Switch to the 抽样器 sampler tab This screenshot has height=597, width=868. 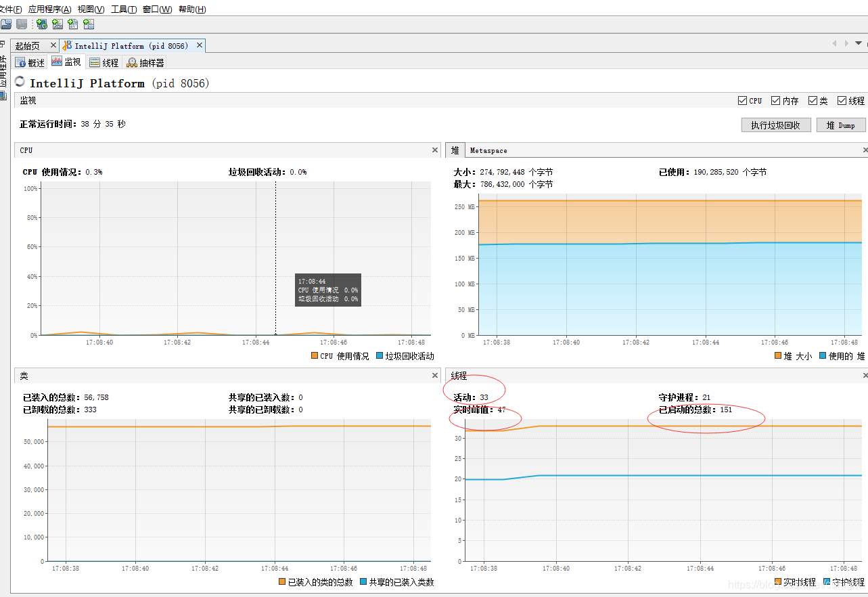pyautogui.click(x=145, y=62)
